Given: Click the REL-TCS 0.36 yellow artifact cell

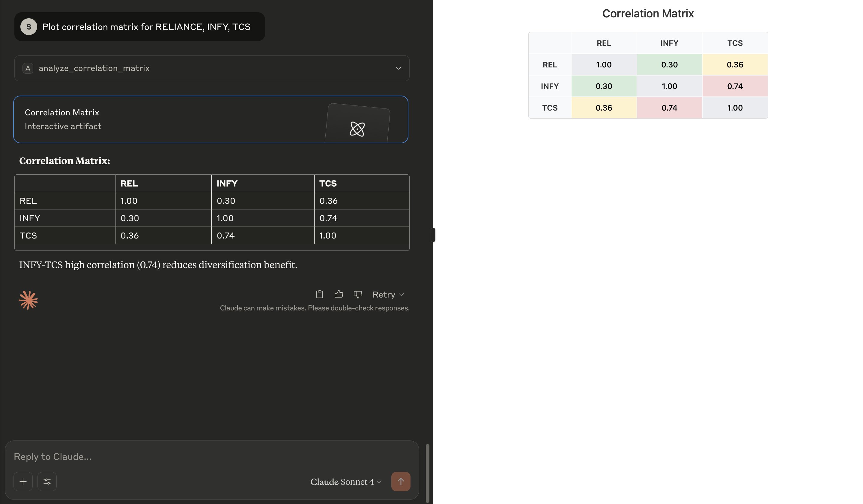Looking at the screenshot, I should click(735, 65).
